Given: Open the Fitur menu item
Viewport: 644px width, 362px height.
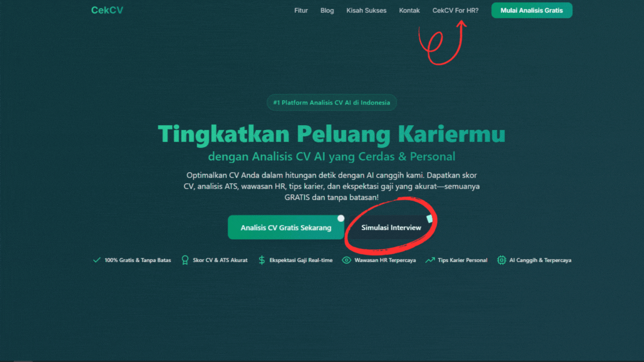Looking at the screenshot, I should point(301,11).
